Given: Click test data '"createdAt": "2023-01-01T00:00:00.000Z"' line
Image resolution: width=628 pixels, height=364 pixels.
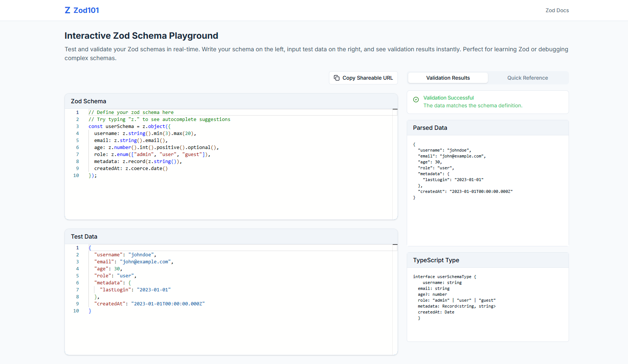Looking at the screenshot, I should [149, 304].
